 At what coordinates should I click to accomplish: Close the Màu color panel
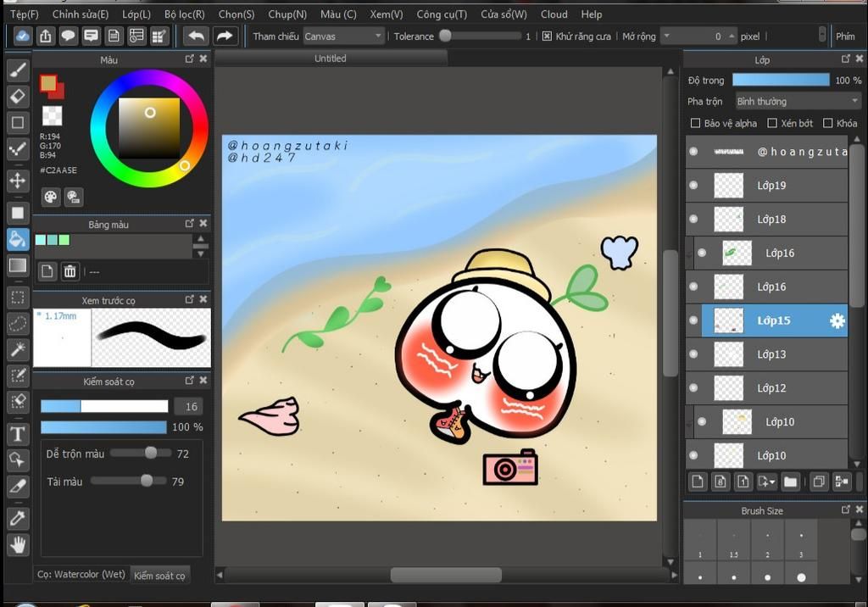tap(203, 58)
